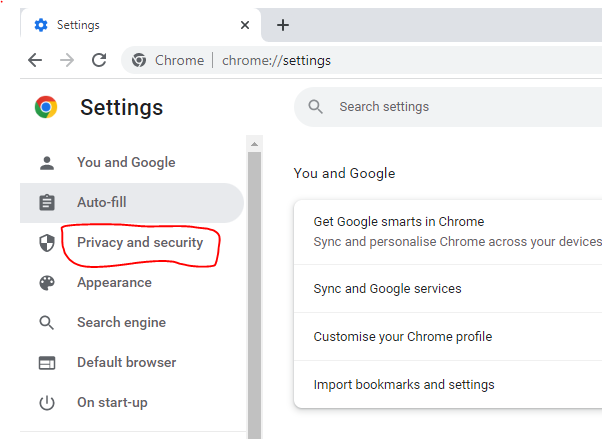This screenshot has width=602, height=439.
Task: Click the browser back arrow
Action: point(35,60)
